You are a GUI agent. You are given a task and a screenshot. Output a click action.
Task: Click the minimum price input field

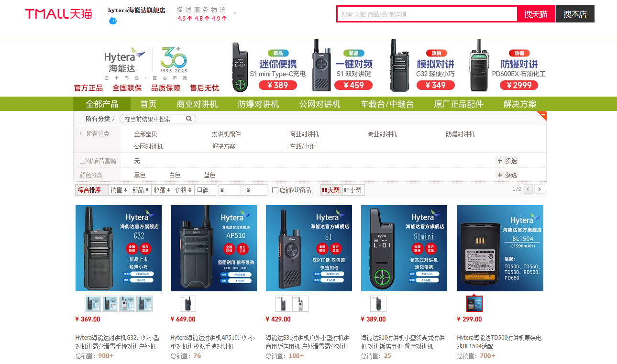point(230,190)
